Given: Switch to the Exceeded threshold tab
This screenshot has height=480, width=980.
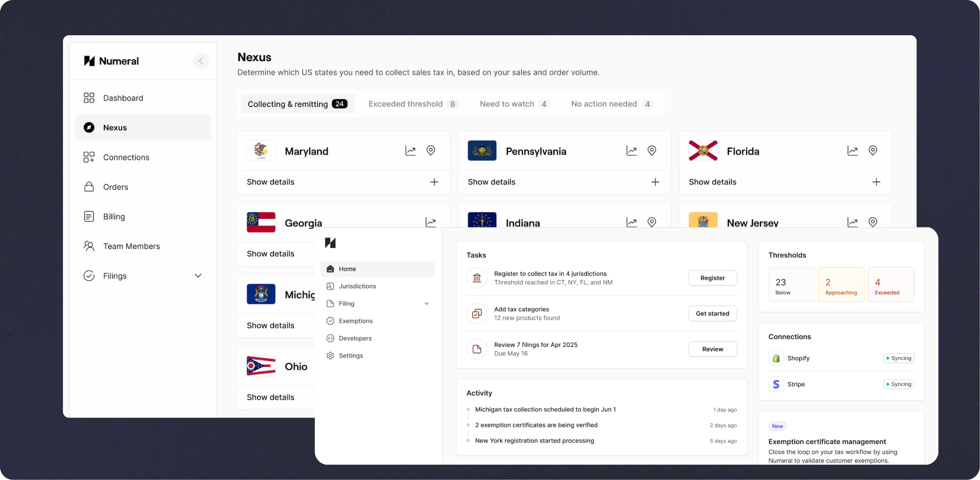Looking at the screenshot, I should (413, 104).
